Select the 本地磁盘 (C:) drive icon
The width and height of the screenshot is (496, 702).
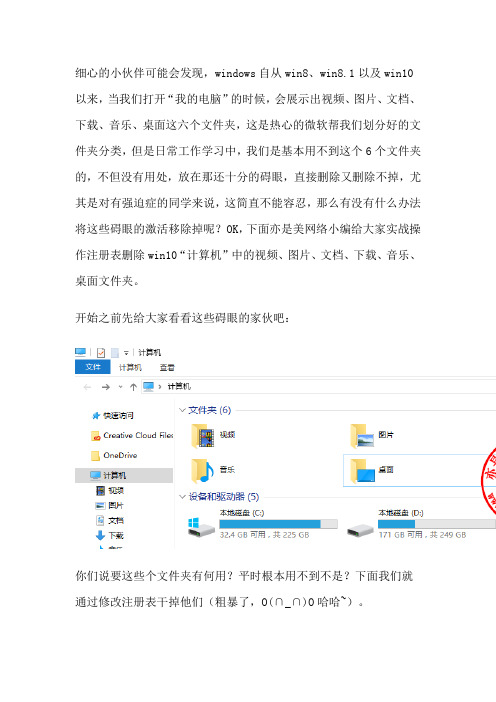(201, 527)
